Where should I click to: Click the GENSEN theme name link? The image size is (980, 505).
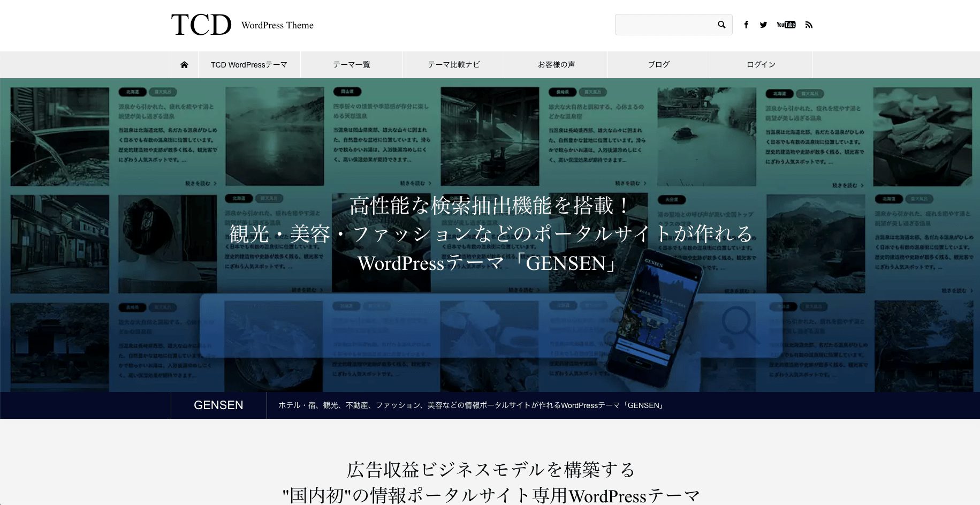(x=218, y=405)
